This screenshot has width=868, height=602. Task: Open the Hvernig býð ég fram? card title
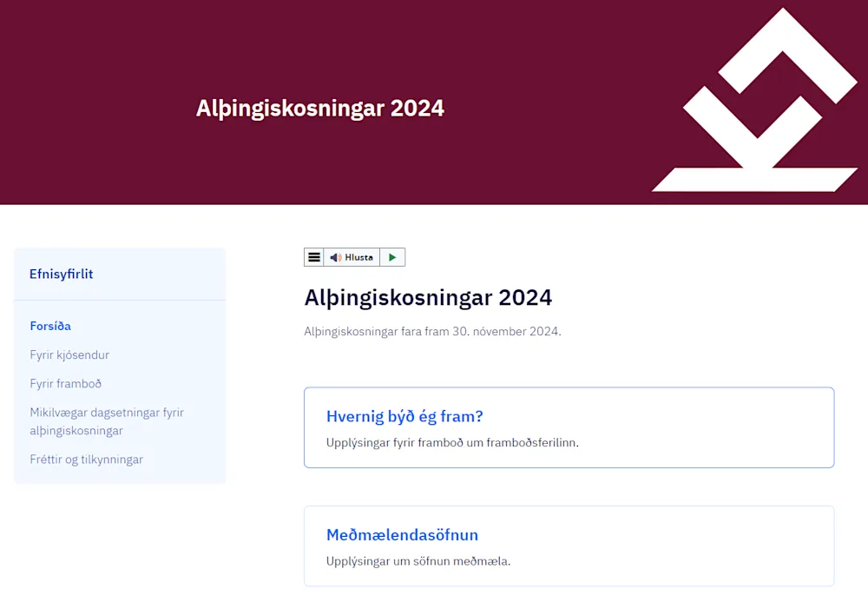click(x=404, y=416)
